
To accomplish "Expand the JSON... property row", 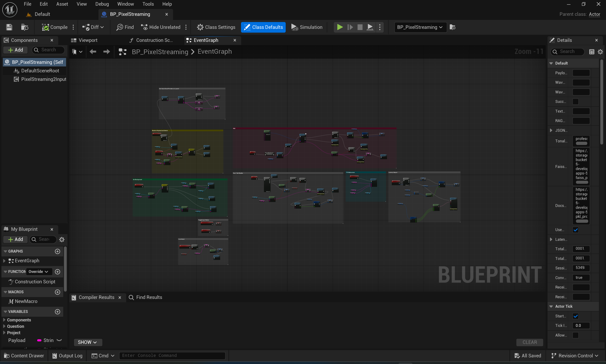I will (551, 131).
